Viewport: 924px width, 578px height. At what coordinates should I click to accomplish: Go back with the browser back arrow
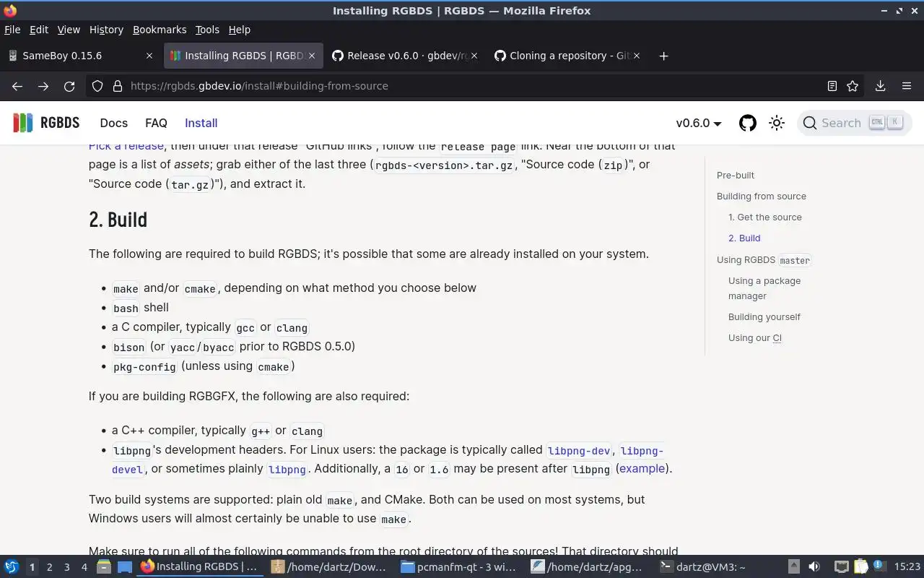pyautogui.click(x=17, y=86)
